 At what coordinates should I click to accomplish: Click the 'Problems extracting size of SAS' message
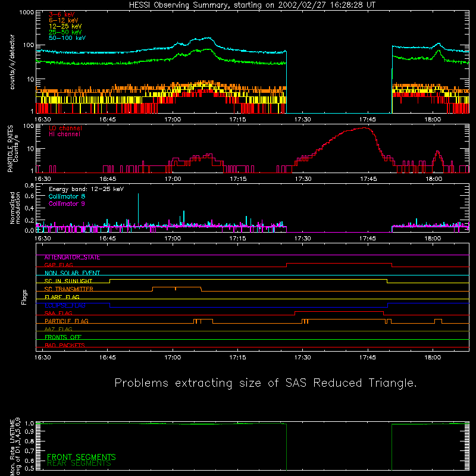pyautogui.click(x=265, y=383)
